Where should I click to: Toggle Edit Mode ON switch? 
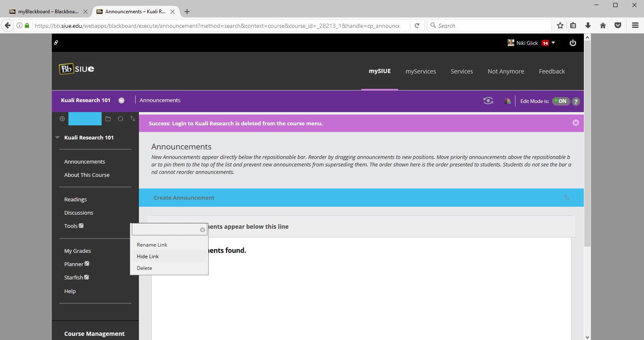tap(561, 101)
